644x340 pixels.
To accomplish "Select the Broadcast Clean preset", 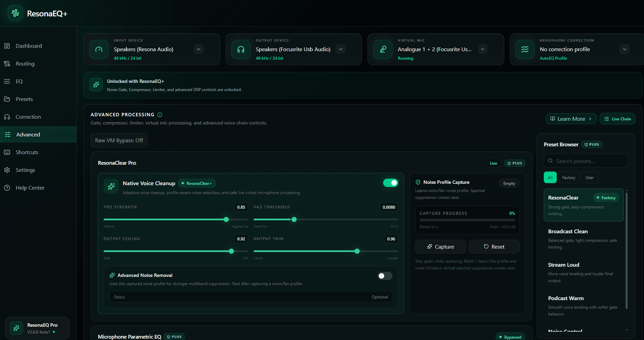I will 583,239.
